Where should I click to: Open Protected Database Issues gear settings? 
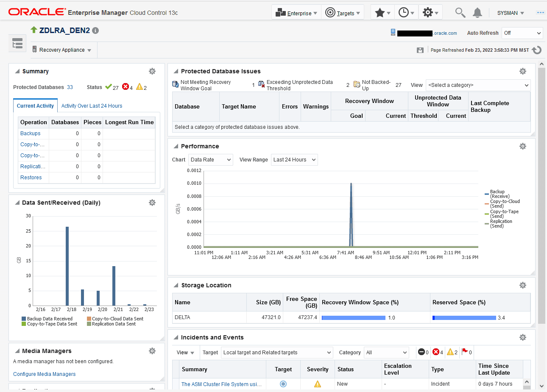(523, 71)
